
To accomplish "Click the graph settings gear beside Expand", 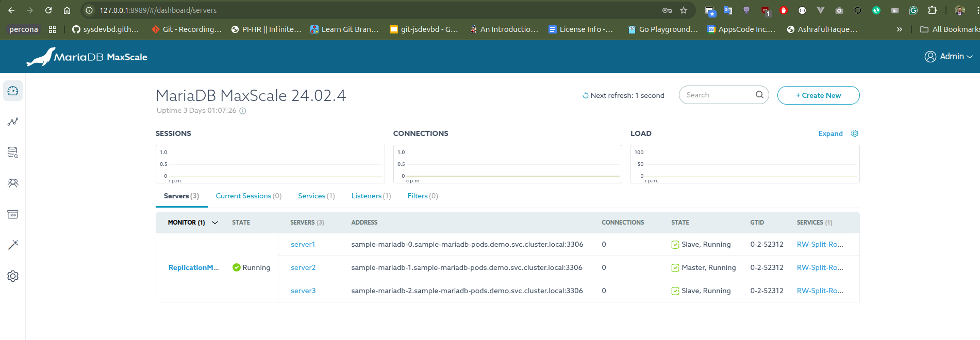I will (x=855, y=133).
